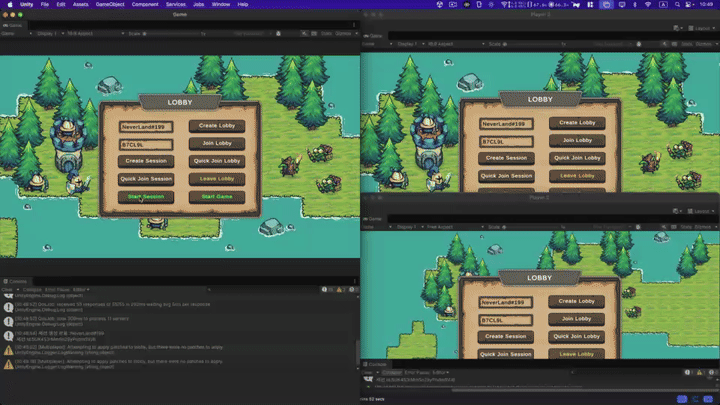Toggle error count in Free Aspect window console

712,372
